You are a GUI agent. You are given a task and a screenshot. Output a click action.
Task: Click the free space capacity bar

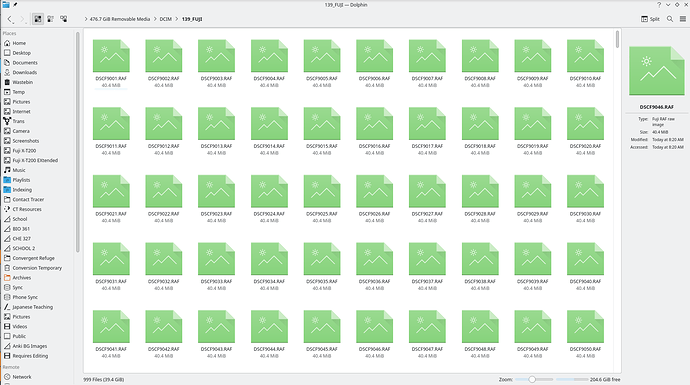pyautogui.click(x=572, y=379)
